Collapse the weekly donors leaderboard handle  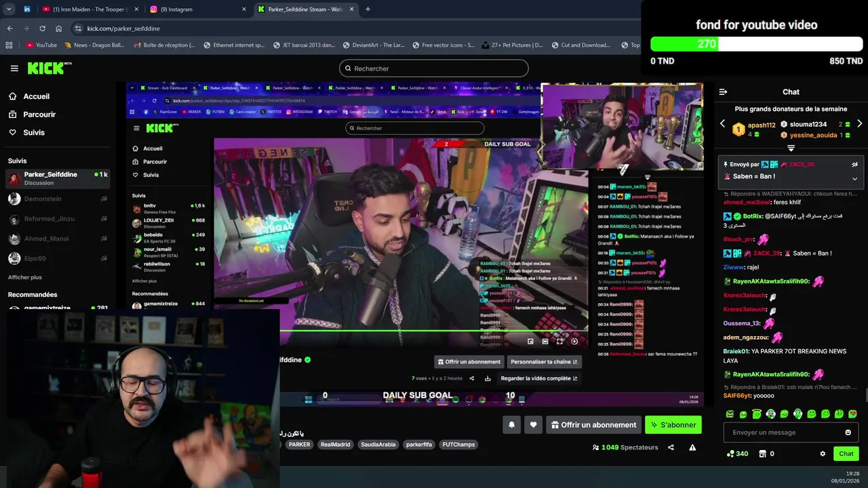pos(791,148)
